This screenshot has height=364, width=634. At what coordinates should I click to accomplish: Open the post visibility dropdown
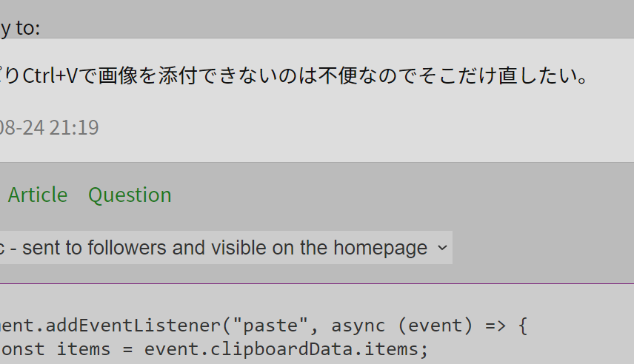click(x=222, y=248)
